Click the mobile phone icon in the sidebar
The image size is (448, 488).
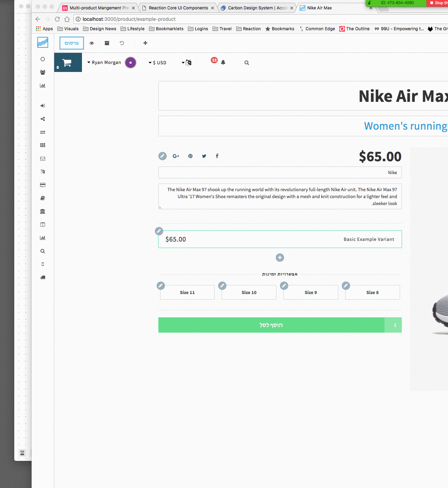click(x=43, y=264)
